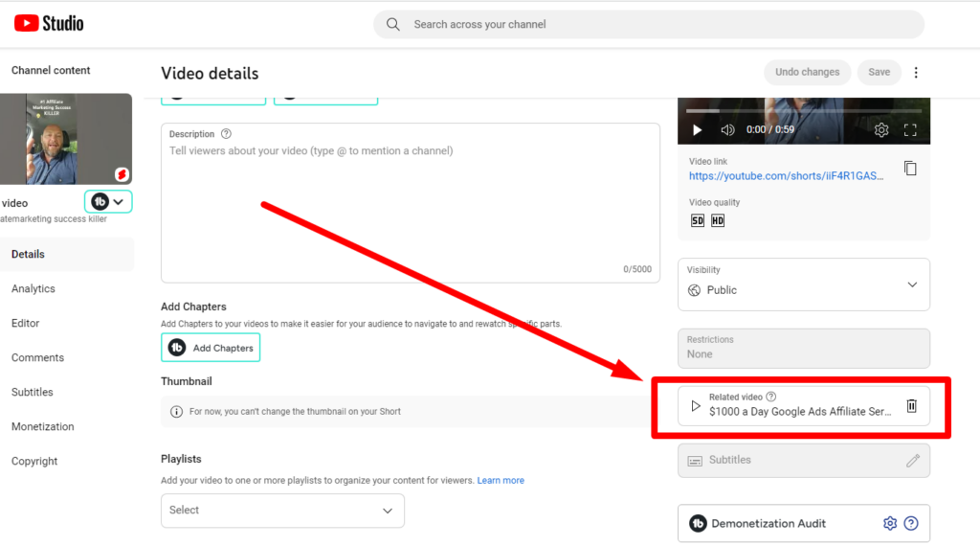Click the Add Chapters button
980x546 pixels.
[211, 348]
